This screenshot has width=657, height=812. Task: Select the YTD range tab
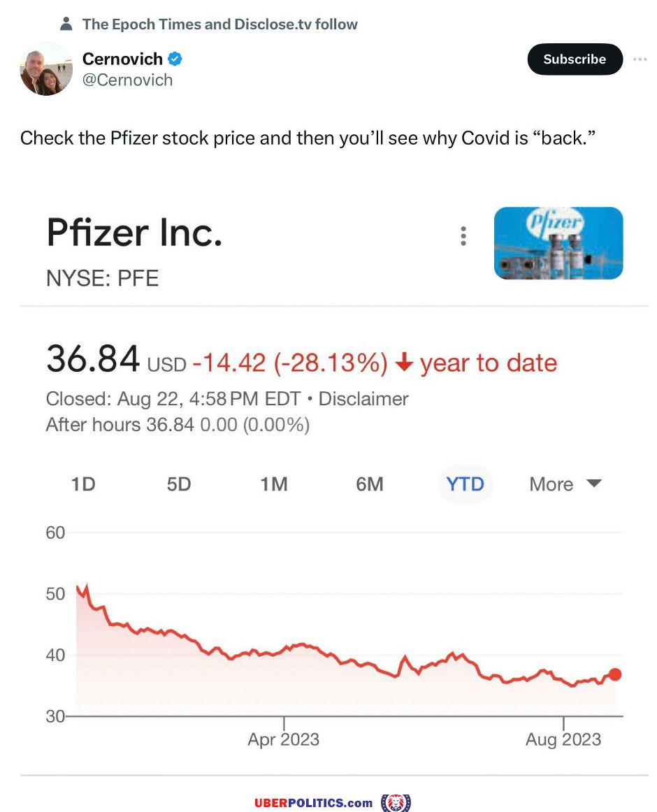(x=465, y=484)
